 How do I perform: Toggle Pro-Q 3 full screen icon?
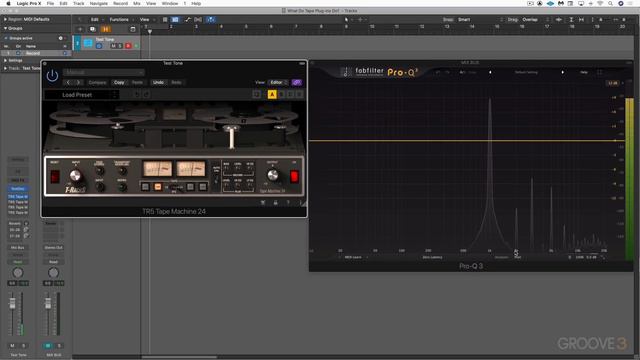point(600,72)
